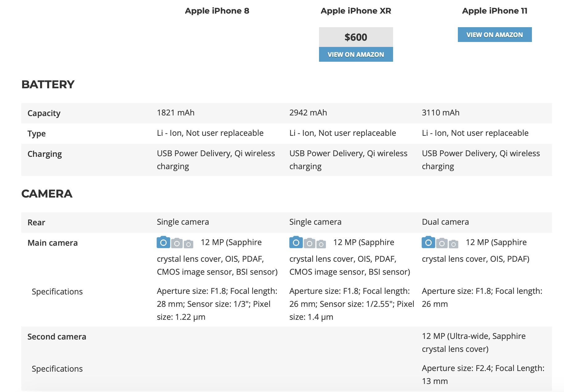Click iPhone 8 12 MP Sapphire main camera text
The width and height of the screenshot is (564, 392).
point(217,257)
